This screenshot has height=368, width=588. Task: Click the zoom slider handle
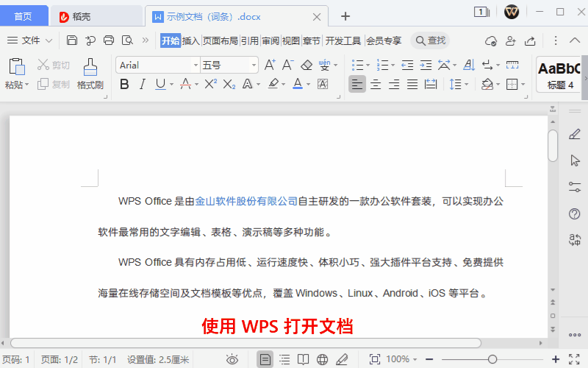click(492, 359)
